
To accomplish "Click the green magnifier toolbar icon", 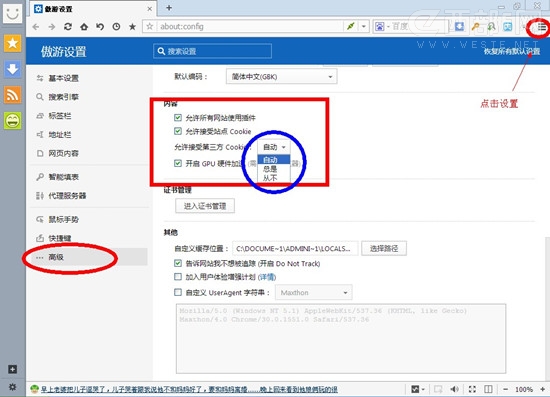I will (x=491, y=26).
